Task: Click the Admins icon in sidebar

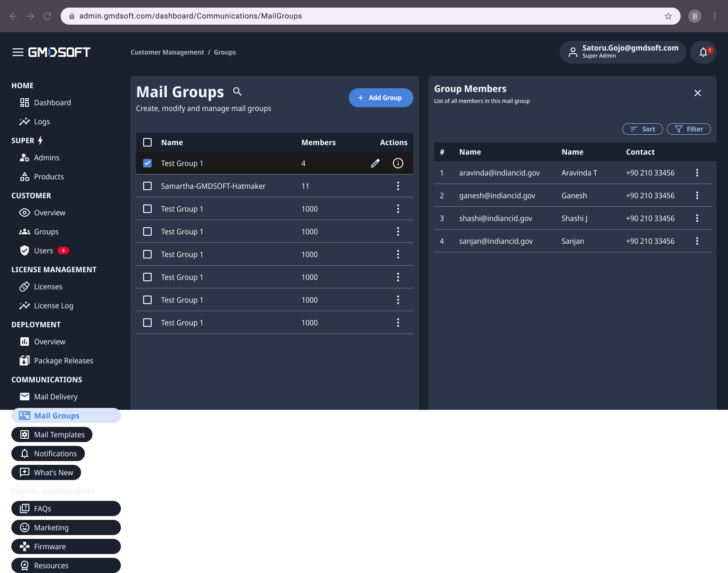Action: 25,157
